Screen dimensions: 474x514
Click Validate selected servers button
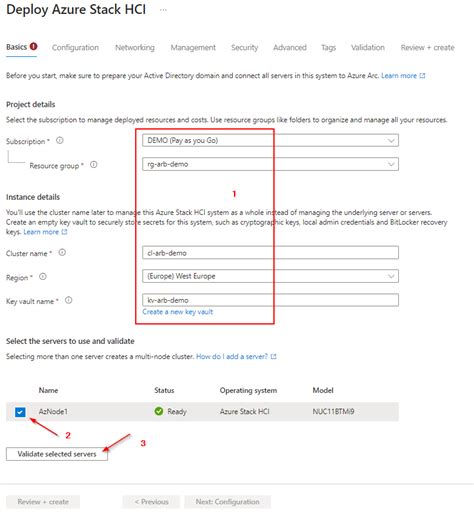tap(57, 454)
